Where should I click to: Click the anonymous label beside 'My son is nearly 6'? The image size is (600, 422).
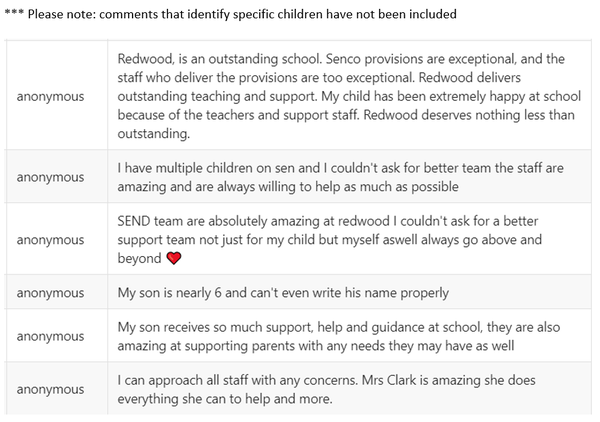tap(50, 293)
